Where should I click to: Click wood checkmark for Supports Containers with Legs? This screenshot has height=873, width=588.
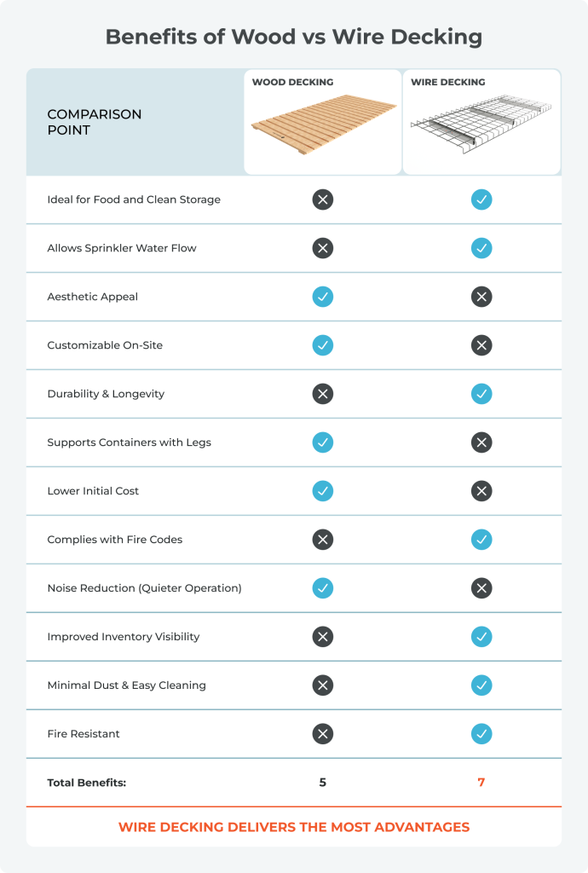coord(322,442)
